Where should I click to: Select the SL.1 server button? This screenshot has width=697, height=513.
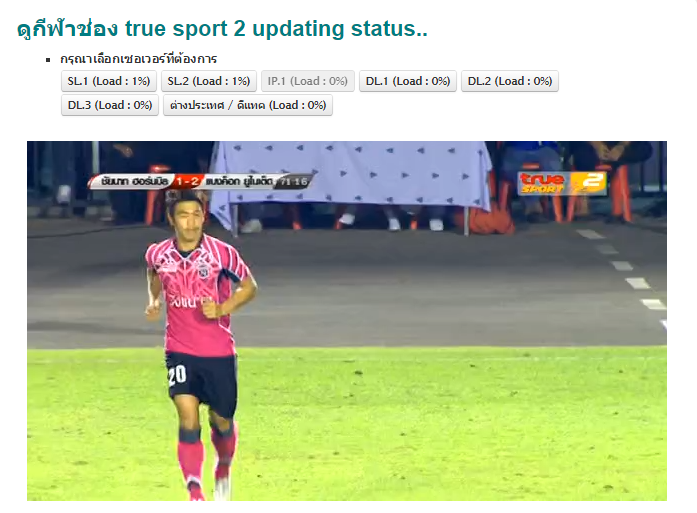[109, 81]
